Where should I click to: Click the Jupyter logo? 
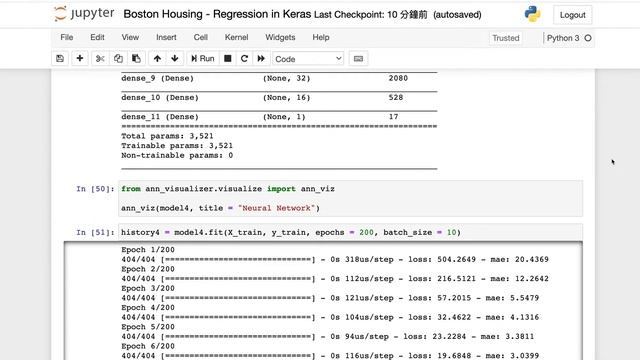84,13
